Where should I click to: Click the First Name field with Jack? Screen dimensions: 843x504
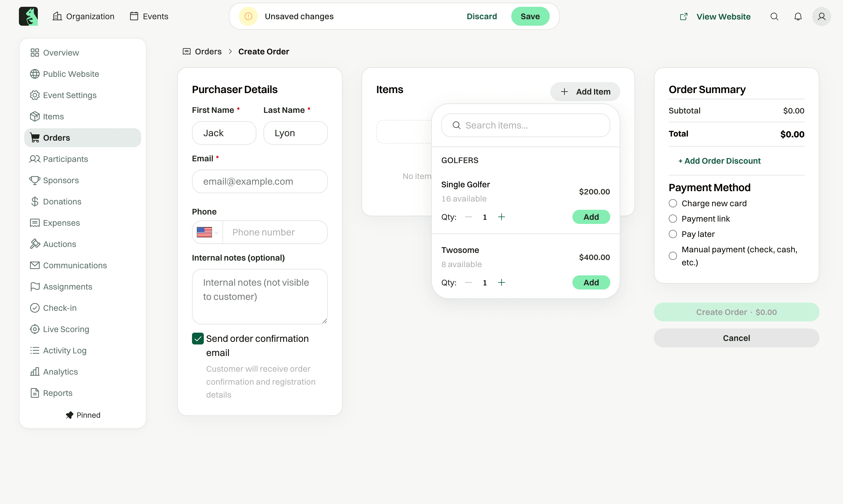(224, 133)
